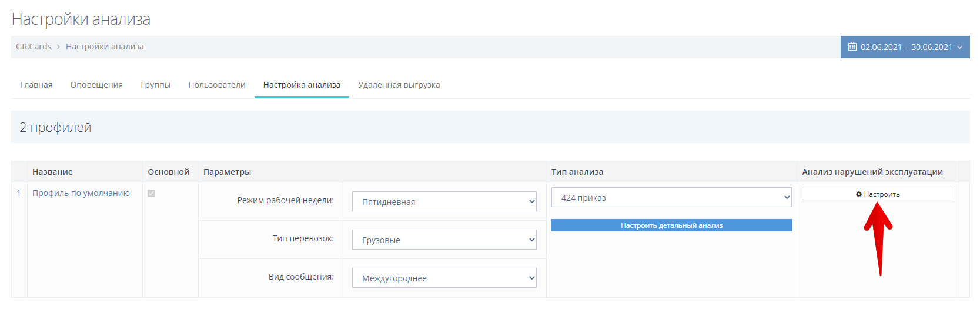Switch to the Главная tab
980x312 pixels.
[36, 85]
